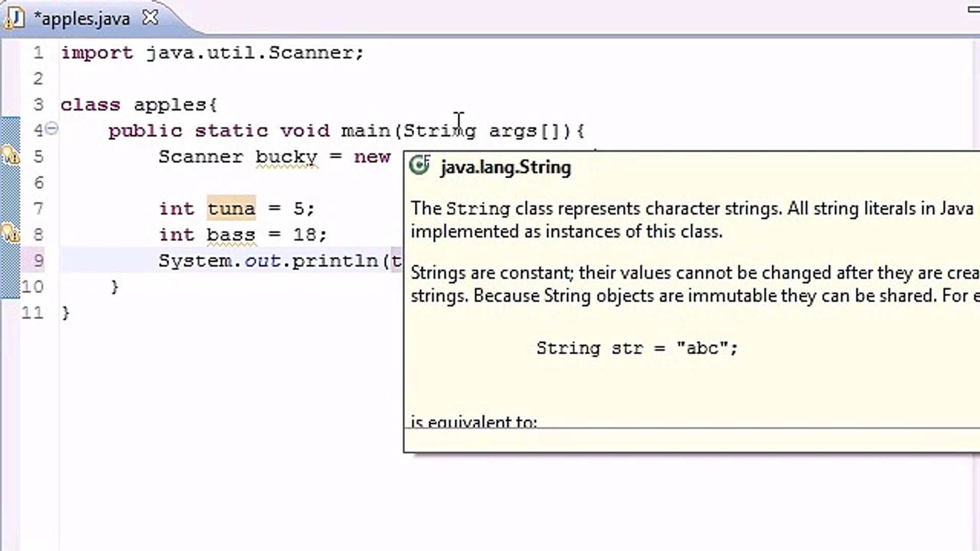The image size is (980, 551).
Task: Close the apples.java editor tab
Action: pyautogui.click(x=150, y=17)
